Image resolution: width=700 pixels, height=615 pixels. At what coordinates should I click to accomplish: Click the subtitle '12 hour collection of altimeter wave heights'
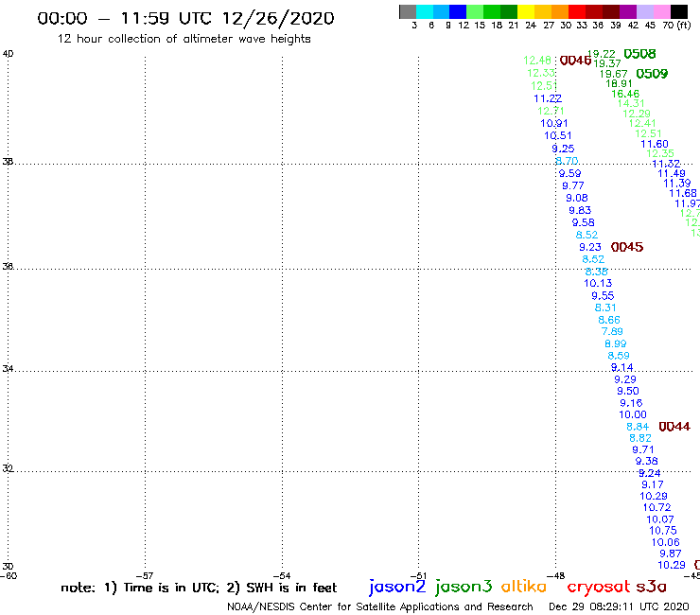click(184, 39)
